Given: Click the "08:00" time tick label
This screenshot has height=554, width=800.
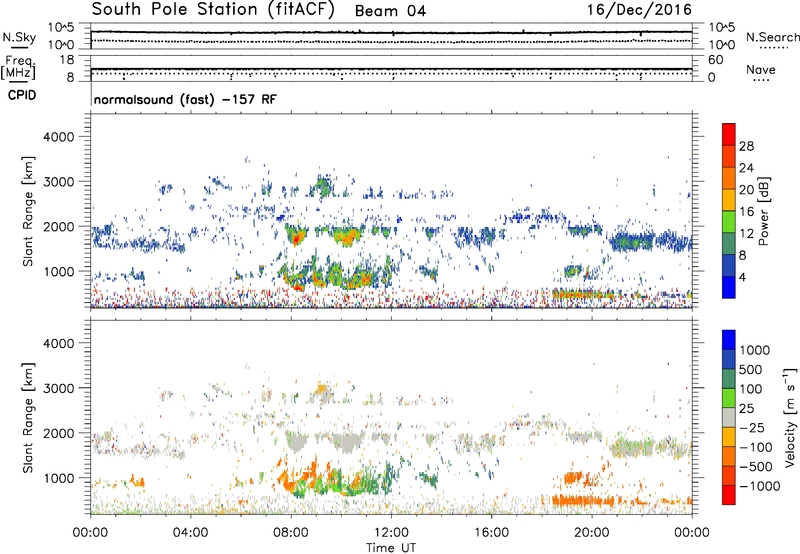Looking at the screenshot, I should pos(291,533).
